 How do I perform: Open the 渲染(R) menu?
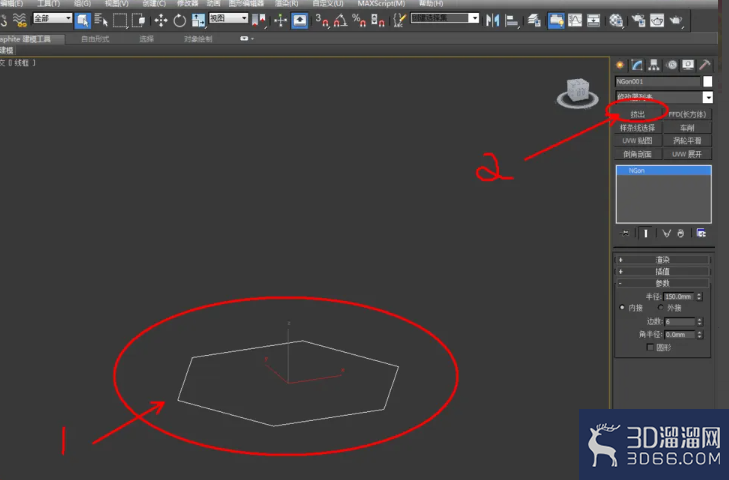pos(286,4)
